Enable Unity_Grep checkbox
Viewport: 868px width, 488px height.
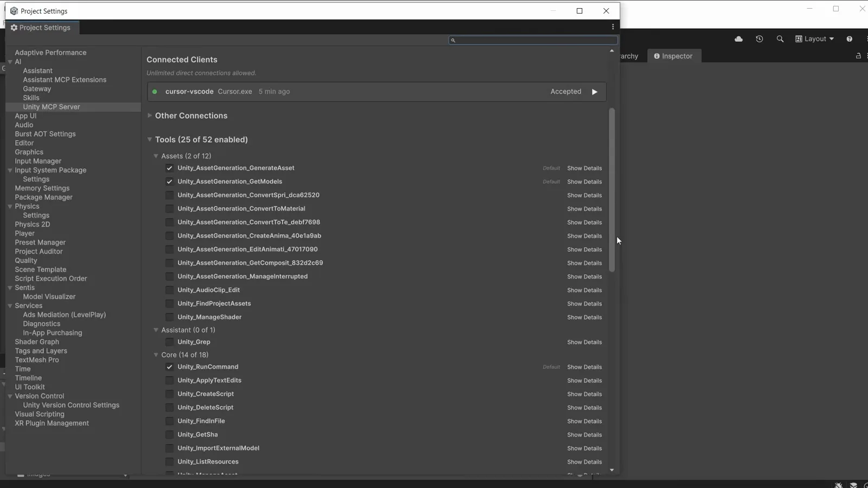pyautogui.click(x=169, y=342)
